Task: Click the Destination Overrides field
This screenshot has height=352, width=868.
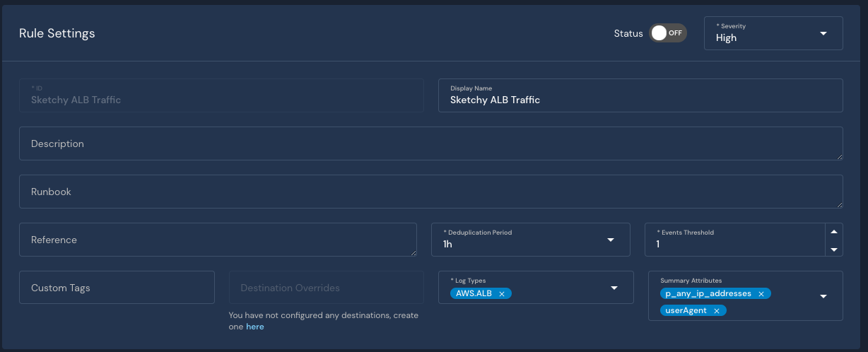Action: click(x=326, y=288)
